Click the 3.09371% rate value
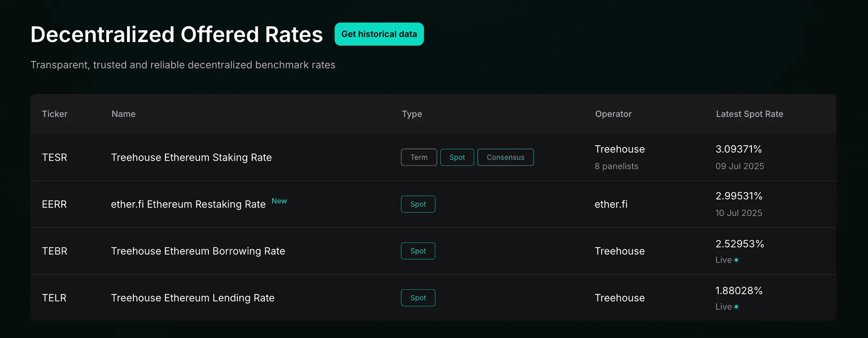The image size is (868, 338). [739, 149]
